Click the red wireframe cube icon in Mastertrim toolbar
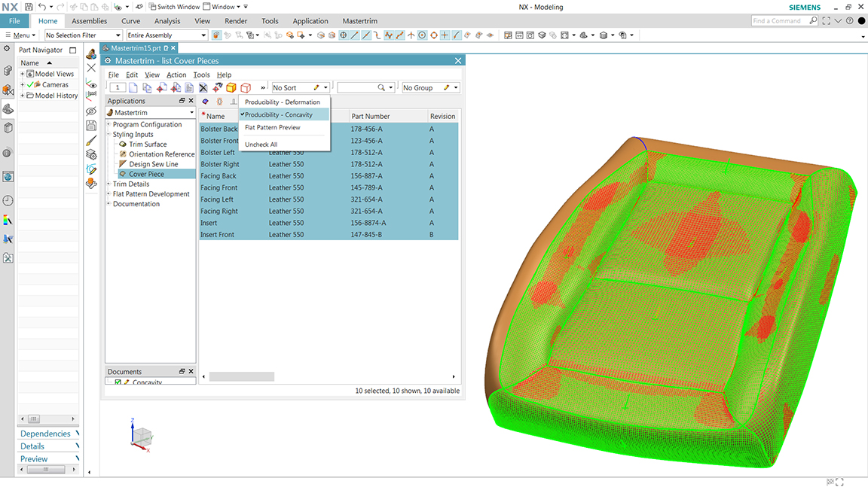 coord(246,88)
